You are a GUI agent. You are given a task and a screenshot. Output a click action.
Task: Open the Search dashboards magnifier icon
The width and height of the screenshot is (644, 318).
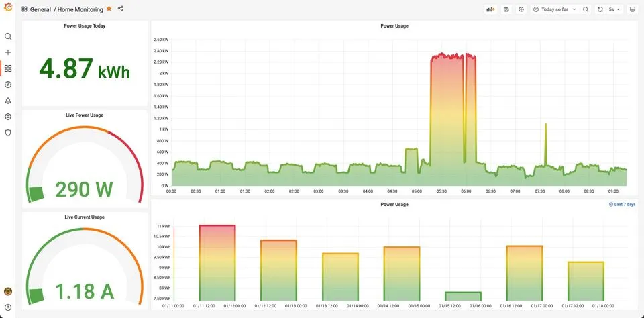(x=8, y=36)
